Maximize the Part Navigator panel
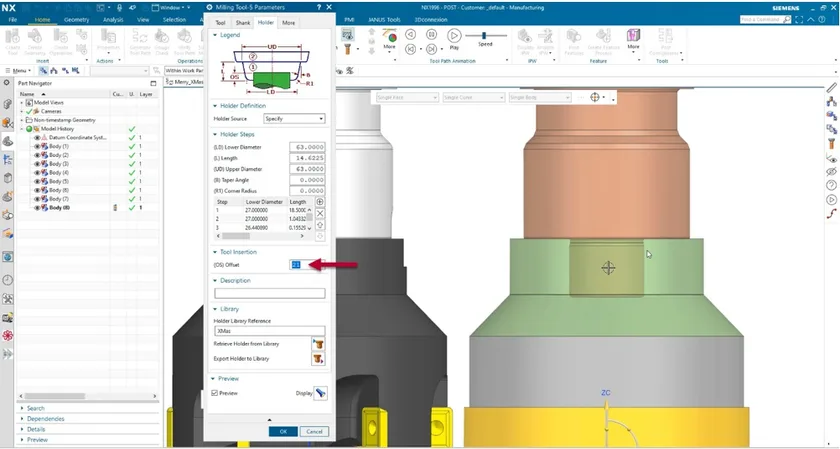The image size is (840, 449). coord(153,84)
